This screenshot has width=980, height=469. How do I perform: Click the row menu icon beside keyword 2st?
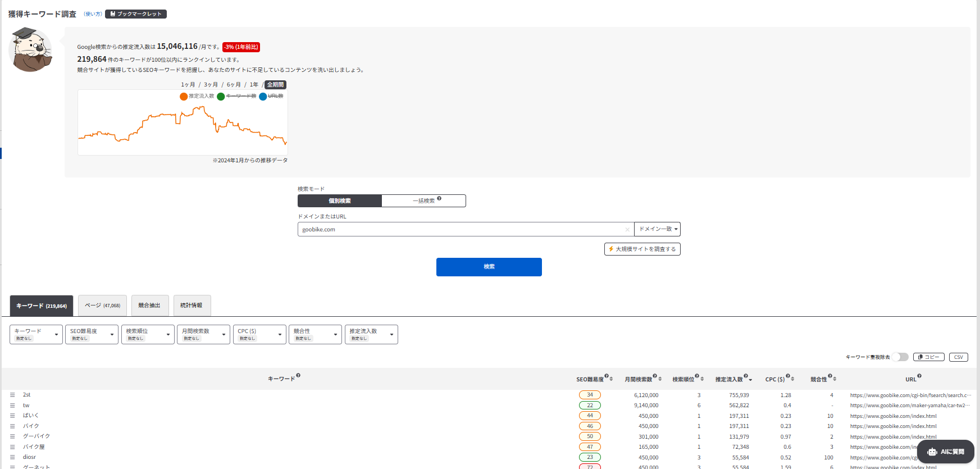pos(12,395)
